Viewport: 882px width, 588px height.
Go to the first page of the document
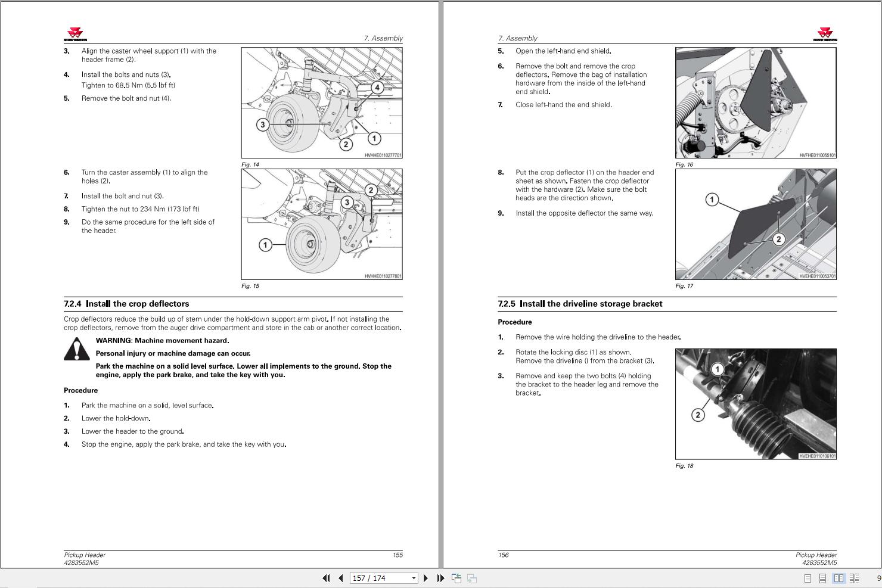(326, 578)
